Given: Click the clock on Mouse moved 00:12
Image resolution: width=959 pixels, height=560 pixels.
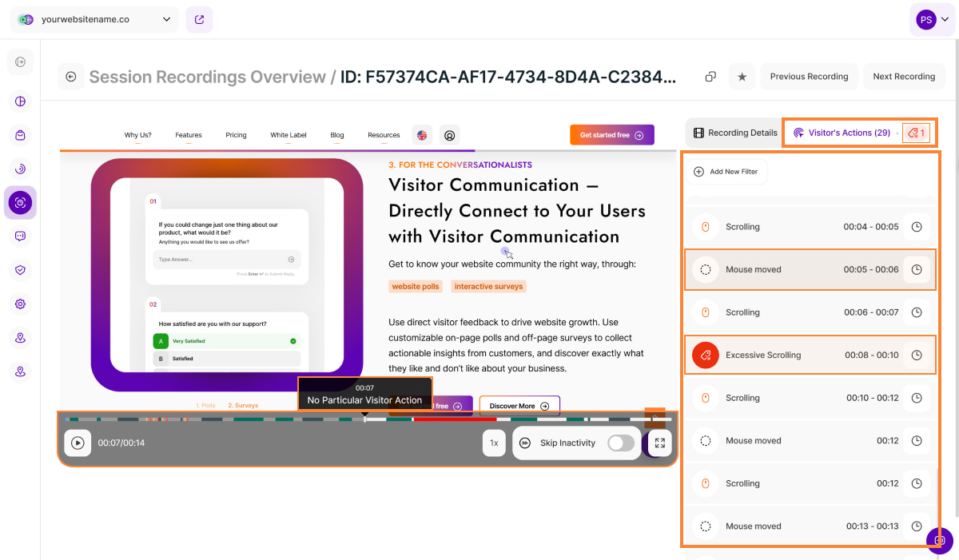Looking at the screenshot, I should (x=917, y=440).
